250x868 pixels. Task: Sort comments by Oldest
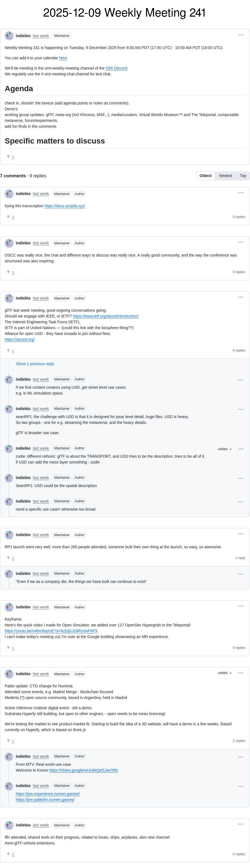[205, 176]
